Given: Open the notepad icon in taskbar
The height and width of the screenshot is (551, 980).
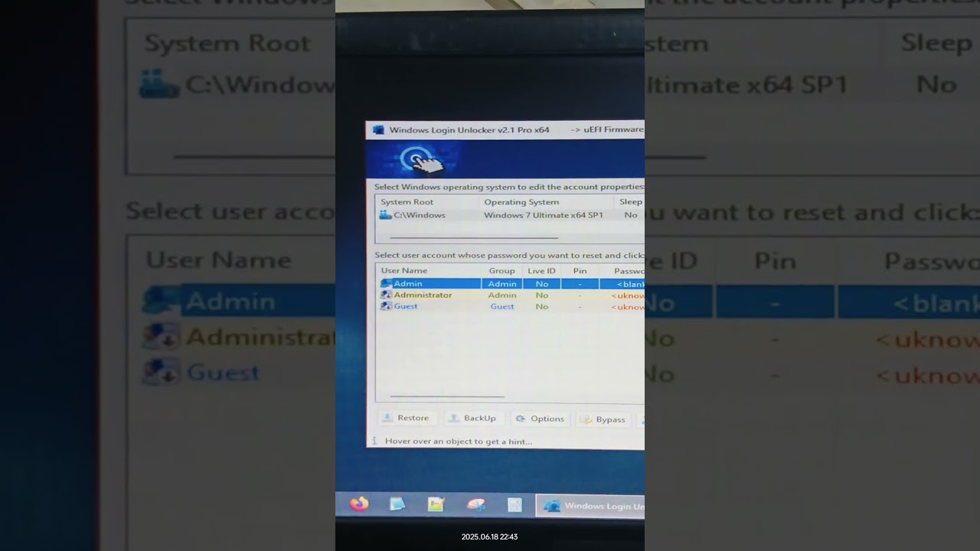Looking at the screenshot, I should tap(397, 504).
